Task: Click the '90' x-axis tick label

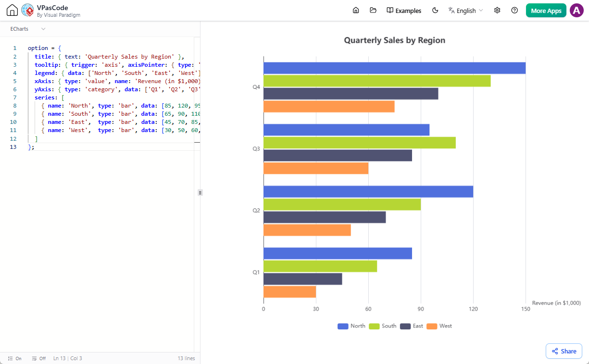Action: pyautogui.click(x=421, y=309)
